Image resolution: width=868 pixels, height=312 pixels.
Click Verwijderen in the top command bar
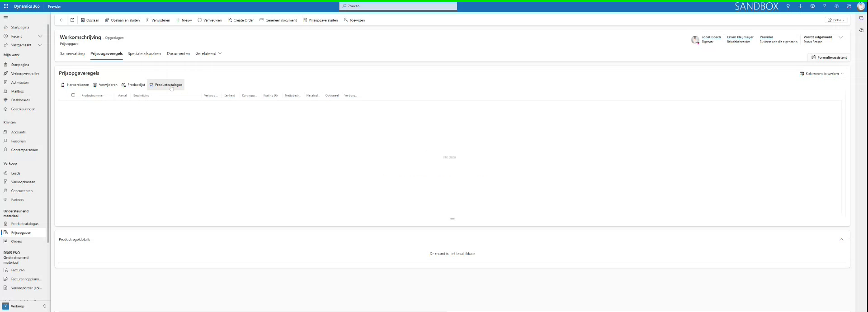point(158,20)
